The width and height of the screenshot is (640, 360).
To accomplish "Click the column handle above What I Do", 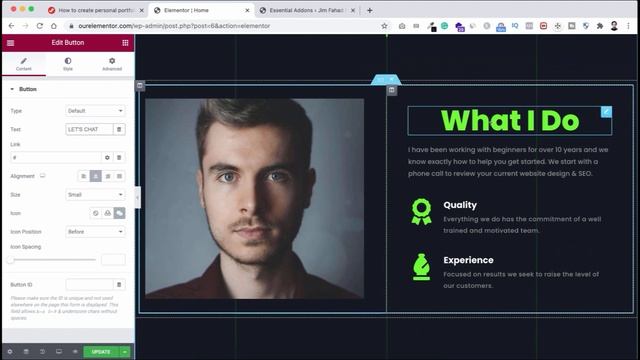I will 392,90.
